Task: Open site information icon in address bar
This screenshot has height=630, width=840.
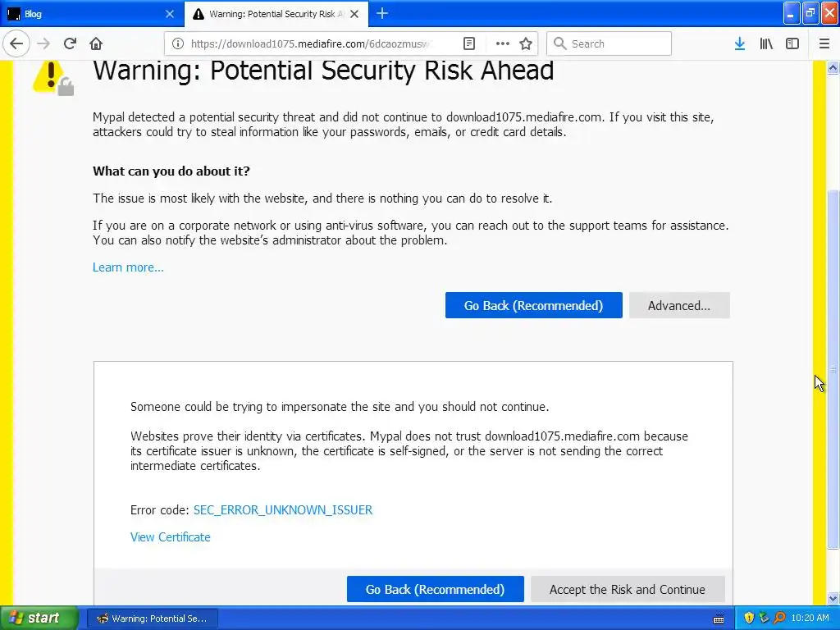Action: (179, 43)
